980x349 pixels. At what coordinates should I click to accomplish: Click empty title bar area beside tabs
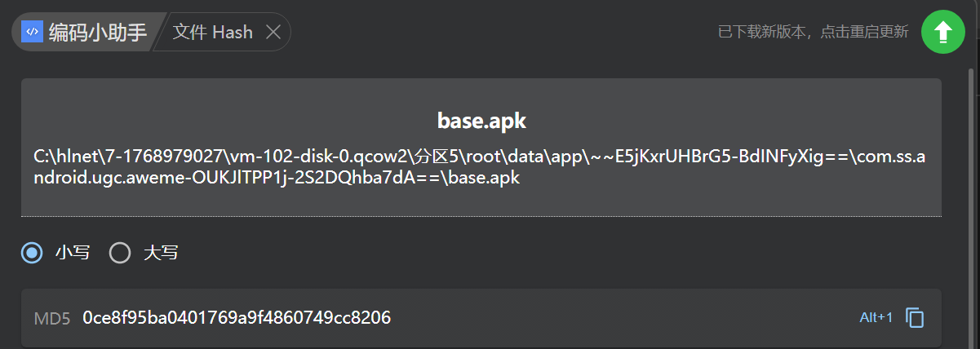coord(490,33)
